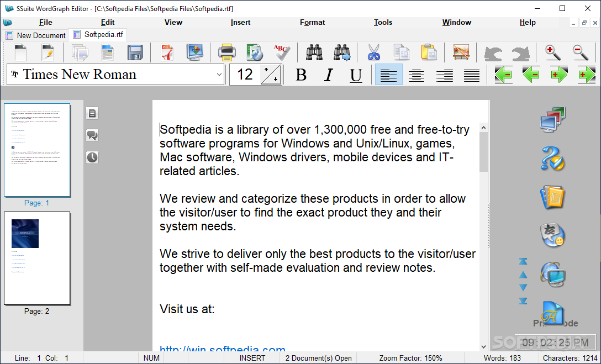Open the Window menu
Screen dimensions: 601x364
click(456, 22)
